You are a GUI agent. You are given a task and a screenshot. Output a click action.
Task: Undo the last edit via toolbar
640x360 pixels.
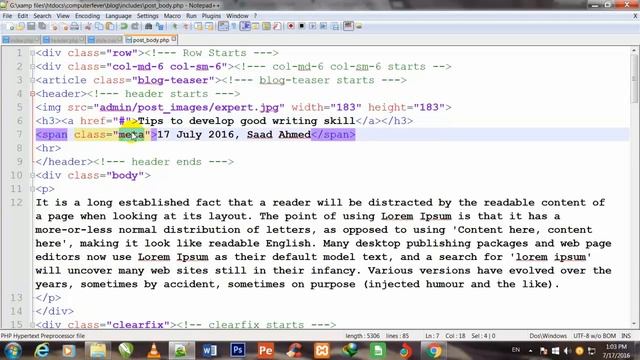click(123, 27)
